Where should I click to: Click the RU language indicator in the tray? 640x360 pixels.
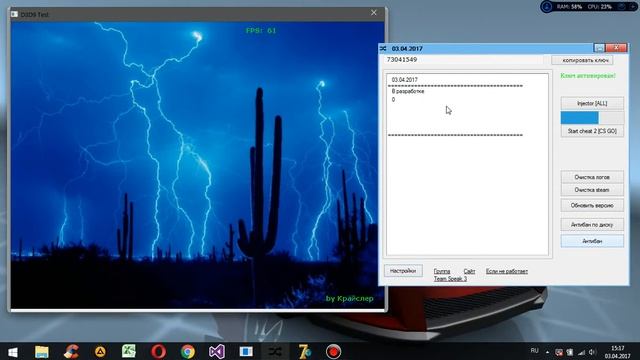click(x=534, y=351)
